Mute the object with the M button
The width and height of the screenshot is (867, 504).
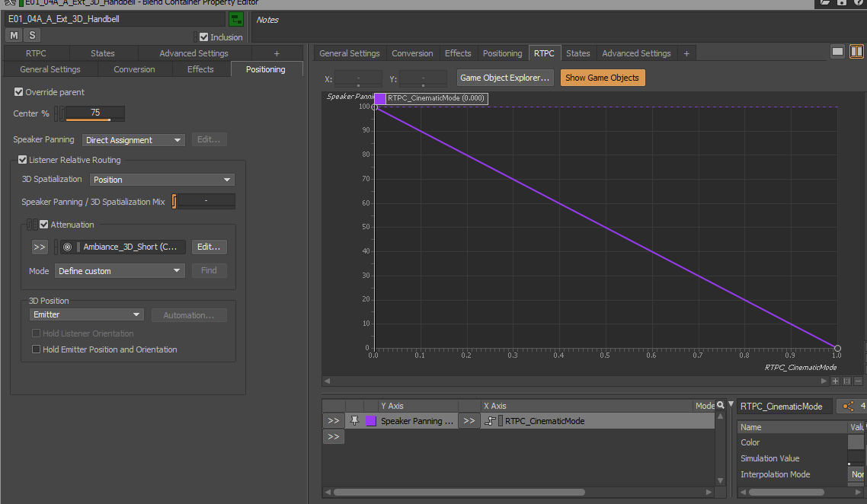click(14, 35)
